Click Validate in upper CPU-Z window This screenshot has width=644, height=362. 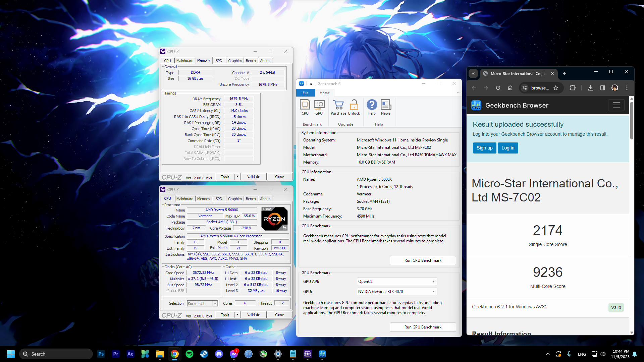pyautogui.click(x=254, y=177)
